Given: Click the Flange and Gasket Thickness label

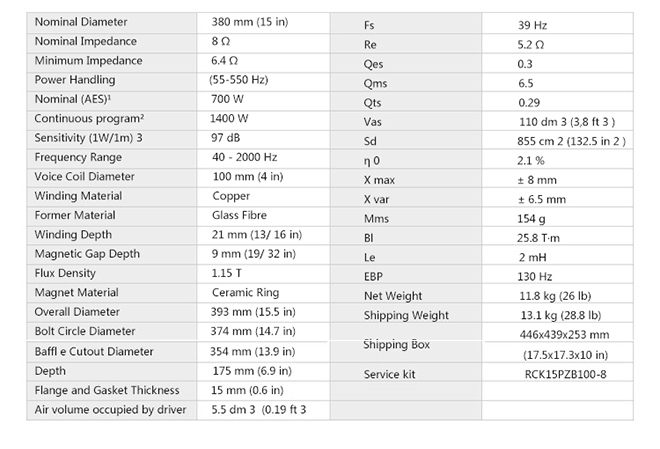Looking at the screenshot, I should (x=107, y=390).
